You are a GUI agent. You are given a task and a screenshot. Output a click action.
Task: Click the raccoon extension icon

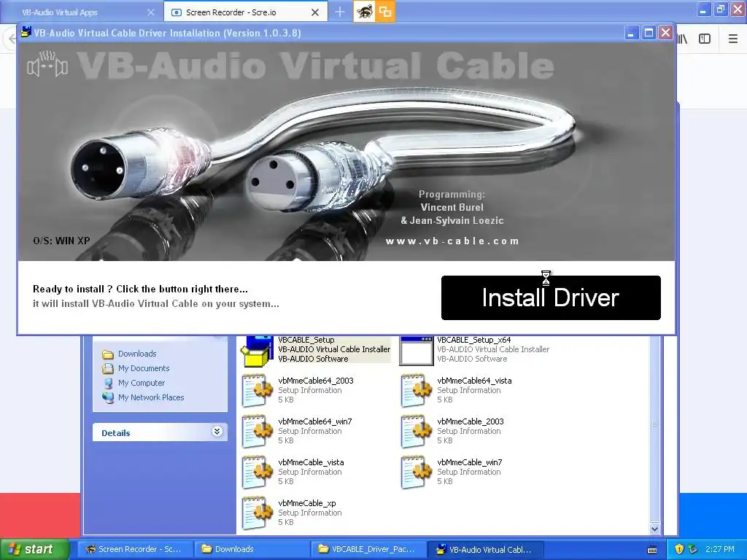pyautogui.click(x=365, y=12)
